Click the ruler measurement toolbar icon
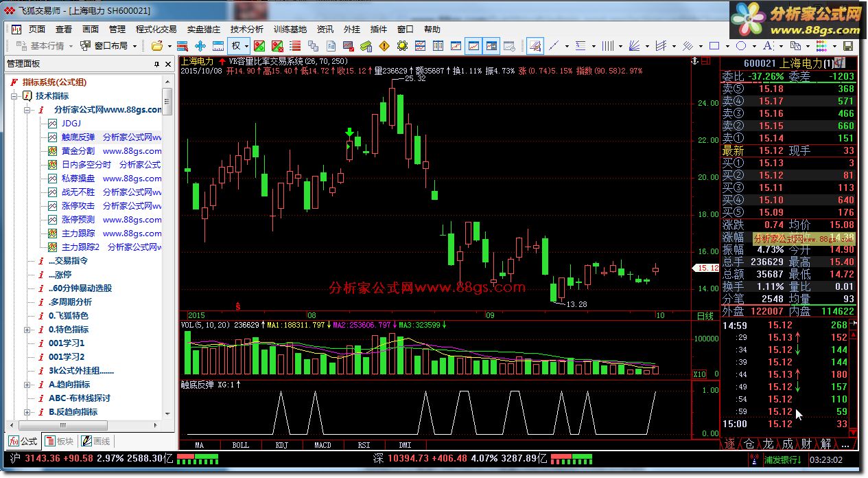Viewport: 868px width, 478px height. click(x=218, y=46)
